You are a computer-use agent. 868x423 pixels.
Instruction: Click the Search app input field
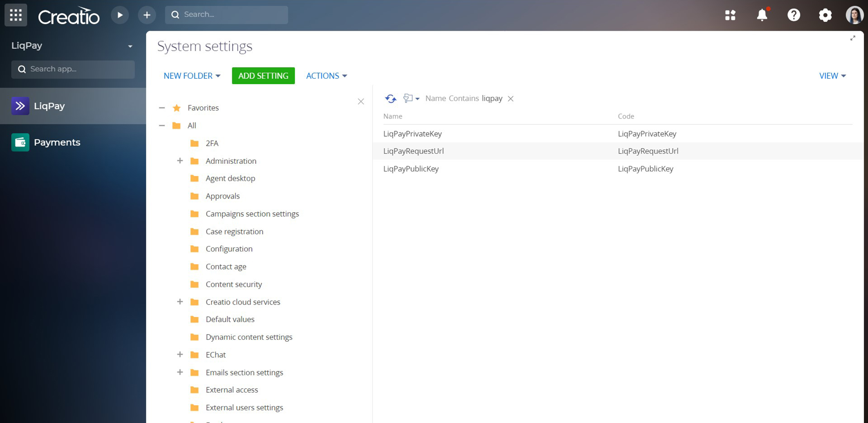coord(73,69)
